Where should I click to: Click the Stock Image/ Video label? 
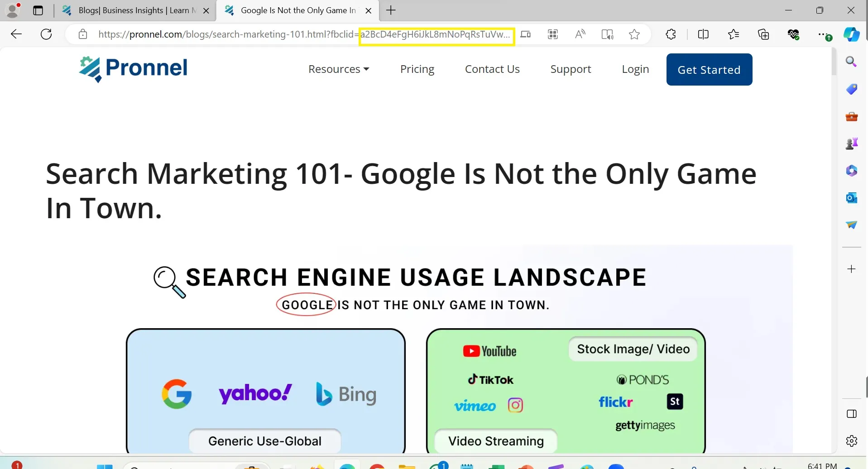633,349
